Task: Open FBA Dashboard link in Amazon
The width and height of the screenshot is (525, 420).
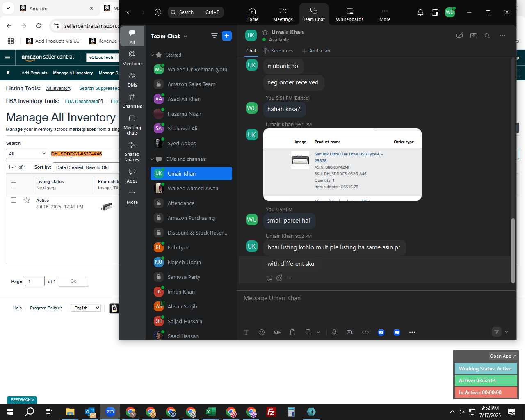Action: [84, 101]
